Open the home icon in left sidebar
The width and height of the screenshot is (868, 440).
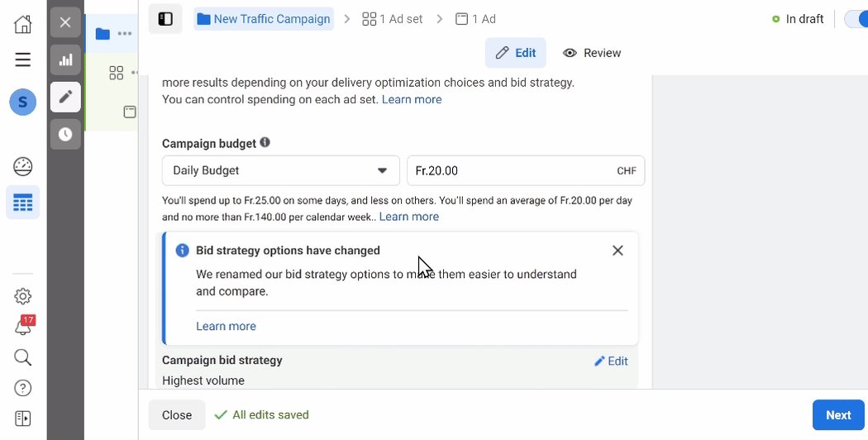pos(22,24)
